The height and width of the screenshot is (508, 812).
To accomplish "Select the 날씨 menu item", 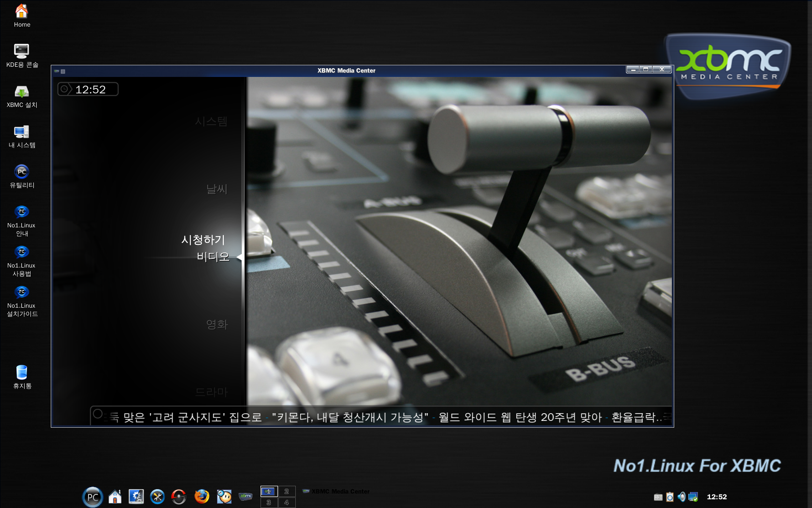I will [x=217, y=189].
